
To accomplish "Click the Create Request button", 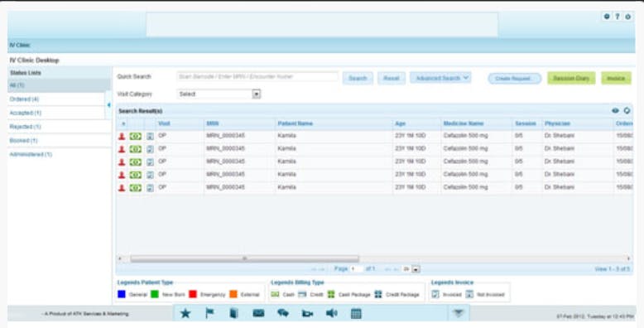I will 515,79.
